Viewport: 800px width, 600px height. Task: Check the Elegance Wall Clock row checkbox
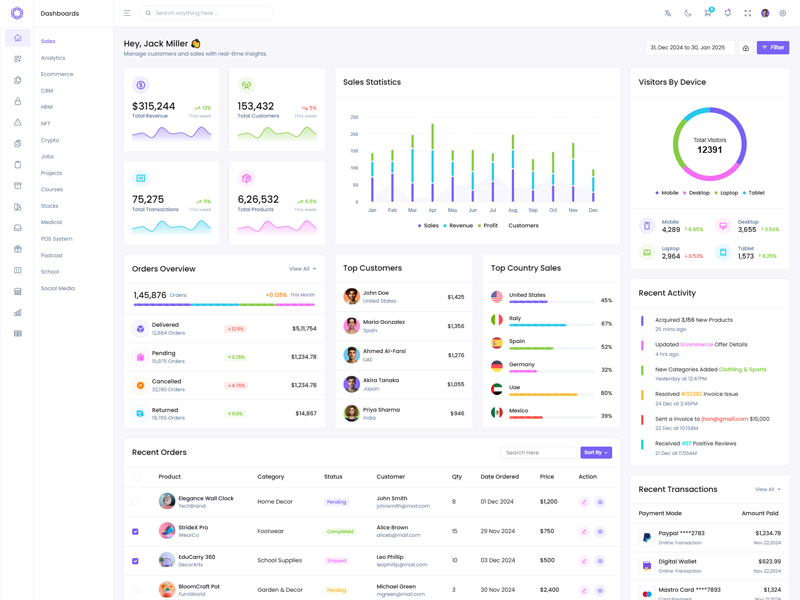point(136,502)
